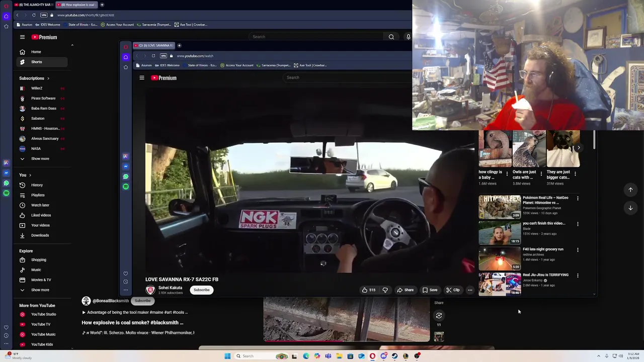
Task: Go to the next Short with the down arrow
Action: click(630, 208)
